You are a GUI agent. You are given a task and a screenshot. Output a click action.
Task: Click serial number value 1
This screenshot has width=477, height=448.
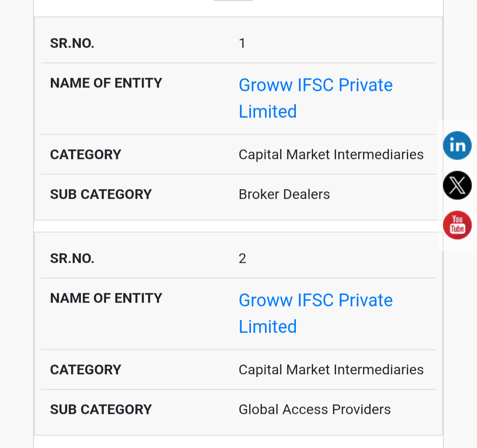point(242,43)
